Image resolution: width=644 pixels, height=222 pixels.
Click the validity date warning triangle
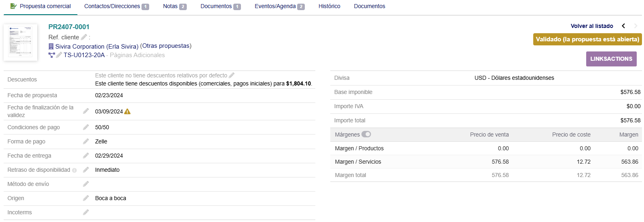point(127,111)
